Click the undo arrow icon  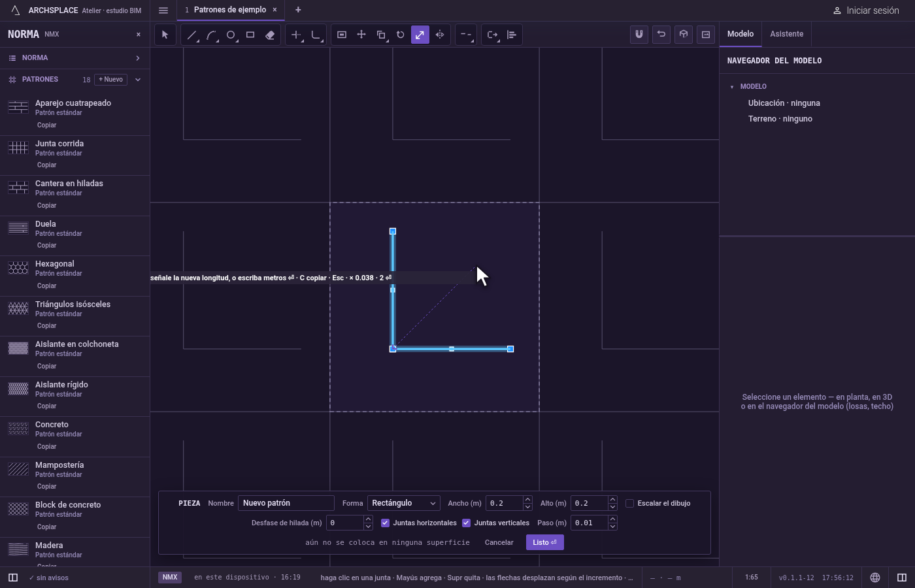[661, 34]
